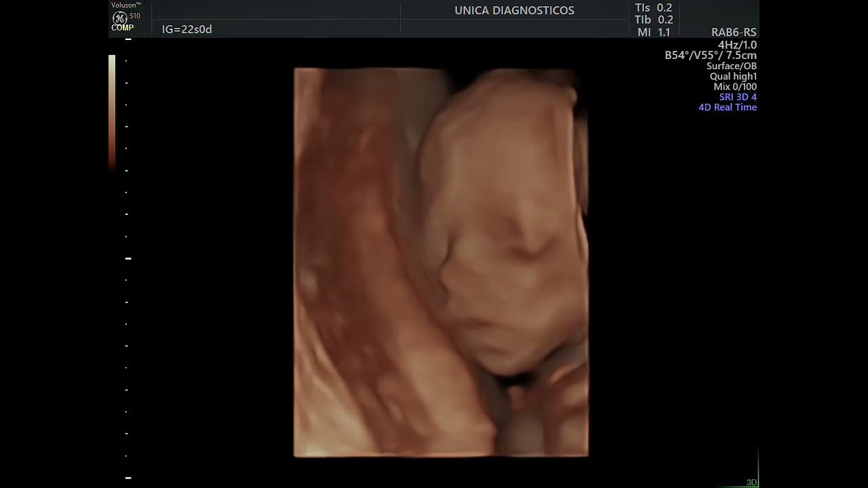This screenshot has height=488, width=868.
Task: Click the Voluson brand label
Action: (126, 5)
